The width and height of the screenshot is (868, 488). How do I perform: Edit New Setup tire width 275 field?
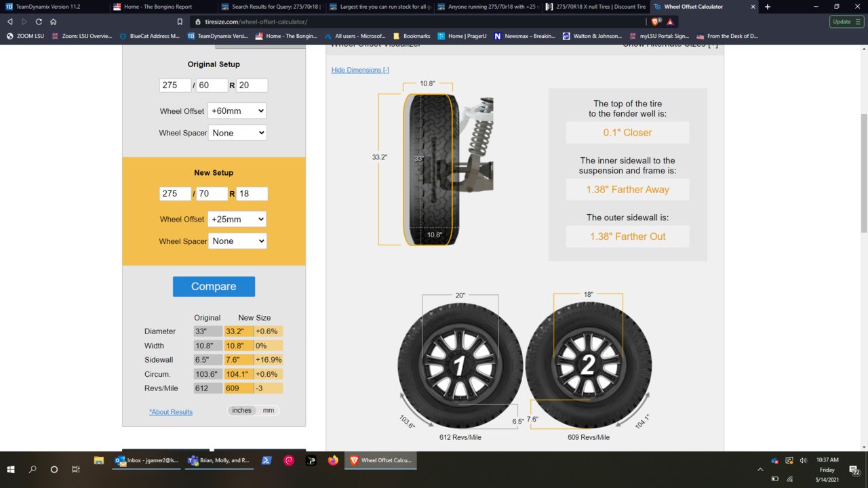[176, 194]
